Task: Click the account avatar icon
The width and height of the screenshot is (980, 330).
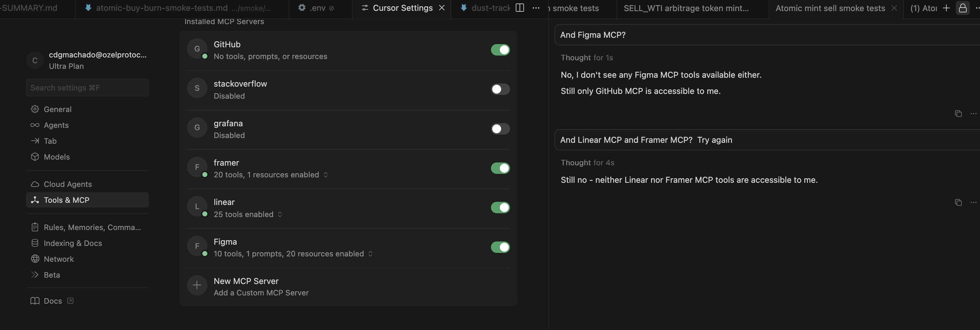Action: (35, 61)
